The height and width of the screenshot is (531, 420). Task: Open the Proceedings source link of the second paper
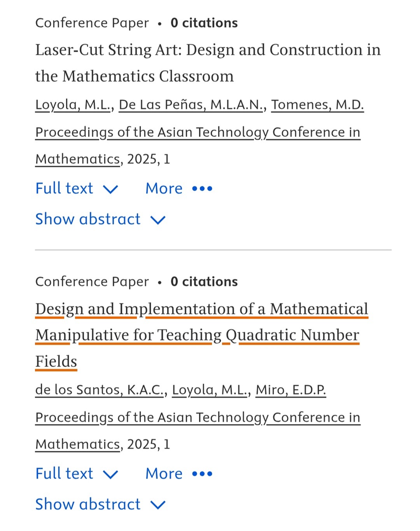[x=198, y=417]
